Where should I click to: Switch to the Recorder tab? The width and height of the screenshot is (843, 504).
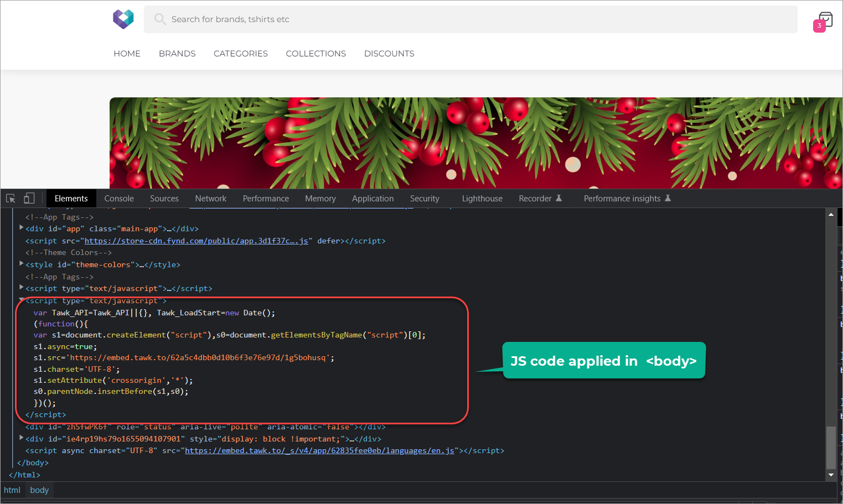point(535,199)
